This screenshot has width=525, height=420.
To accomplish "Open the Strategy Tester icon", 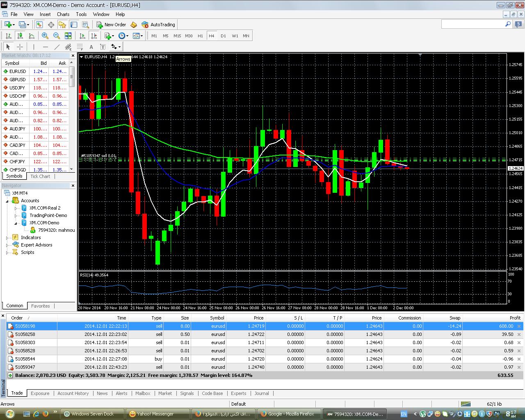I will tap(85, 25).
